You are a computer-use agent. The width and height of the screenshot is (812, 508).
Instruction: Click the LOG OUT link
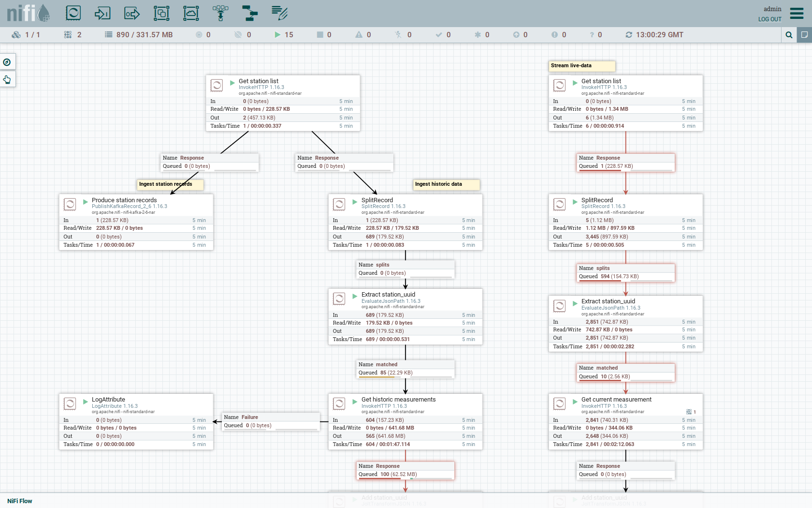point(769,19)
